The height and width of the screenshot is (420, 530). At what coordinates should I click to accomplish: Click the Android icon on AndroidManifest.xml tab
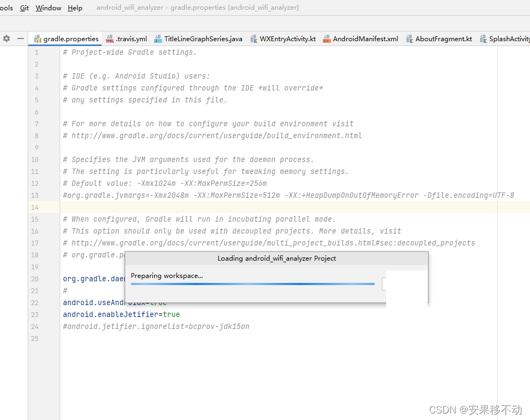326,38
